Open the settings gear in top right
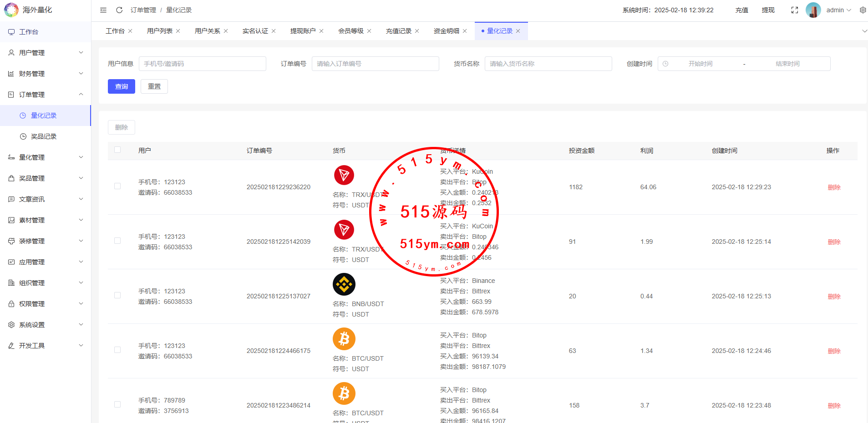 pos(863,10)
